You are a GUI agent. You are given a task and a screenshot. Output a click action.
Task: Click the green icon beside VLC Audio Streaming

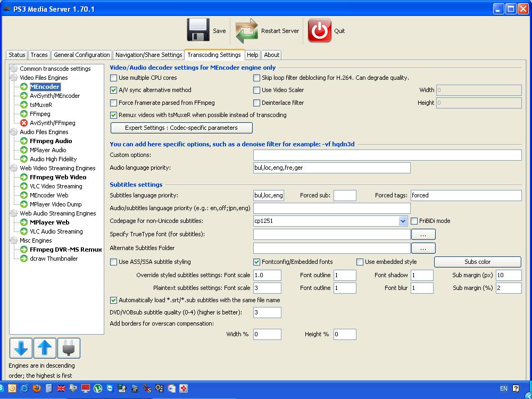[24, 231]
